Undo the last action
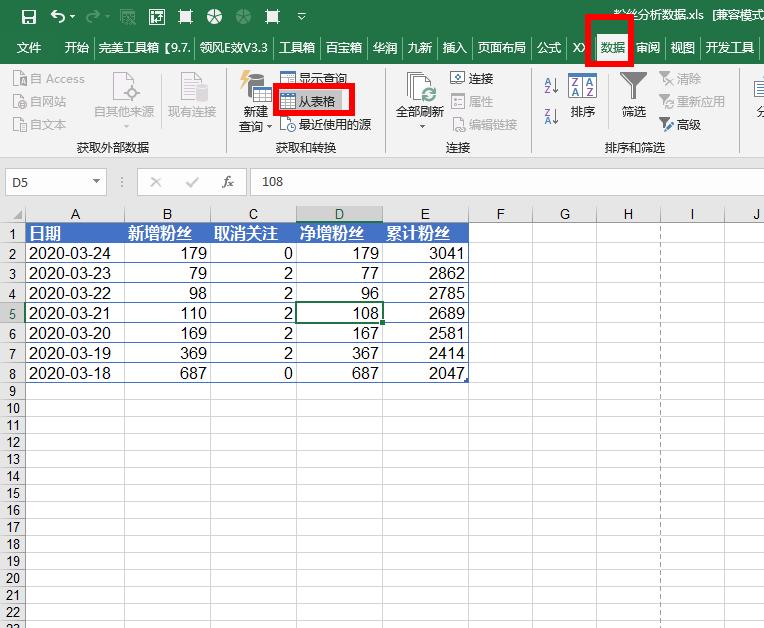 click(57, 17)
